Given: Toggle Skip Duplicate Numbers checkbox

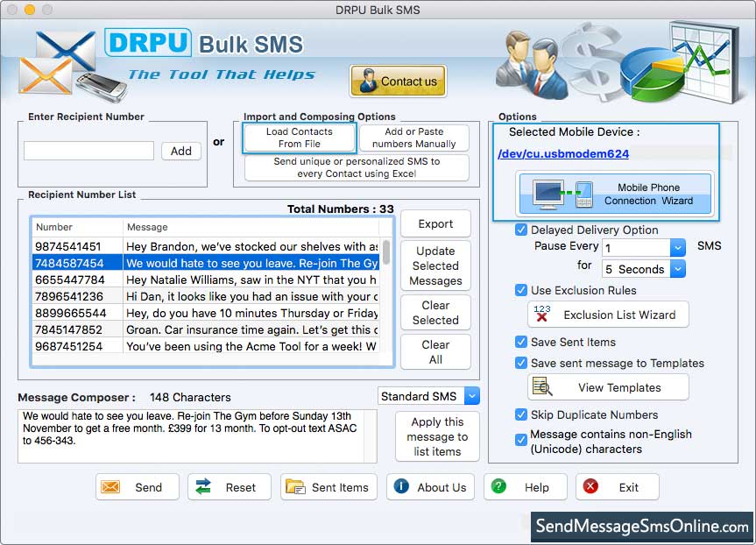Looking at the screenshot, I should 520,414.
